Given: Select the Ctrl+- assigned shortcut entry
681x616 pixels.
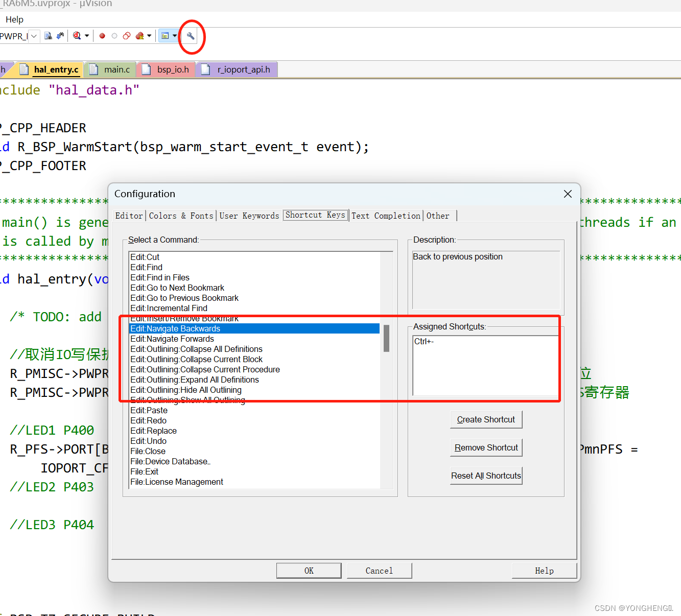Looking at the screenshot, I should (424, 341).
